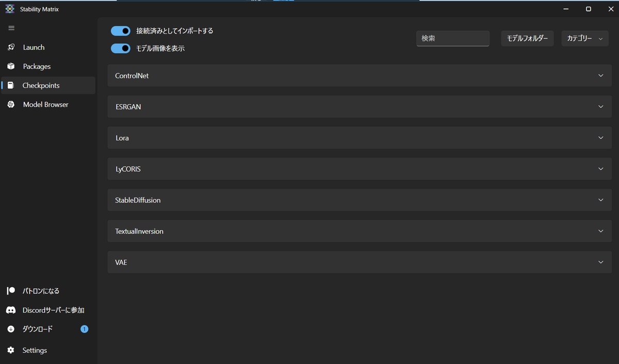This screenshot has height=364, width=619.
Task: Click the blue download count badge
Action: (85, 329)
